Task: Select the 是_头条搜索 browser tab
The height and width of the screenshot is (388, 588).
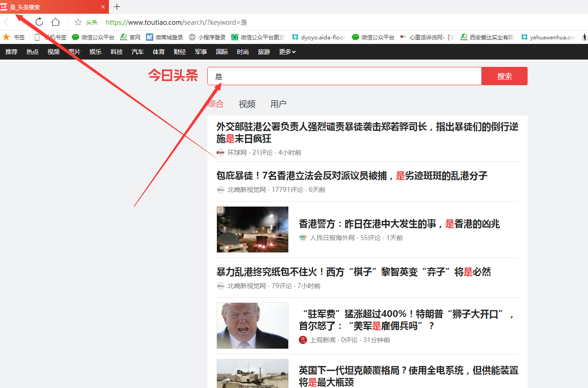Action: [x=54, y=7]
